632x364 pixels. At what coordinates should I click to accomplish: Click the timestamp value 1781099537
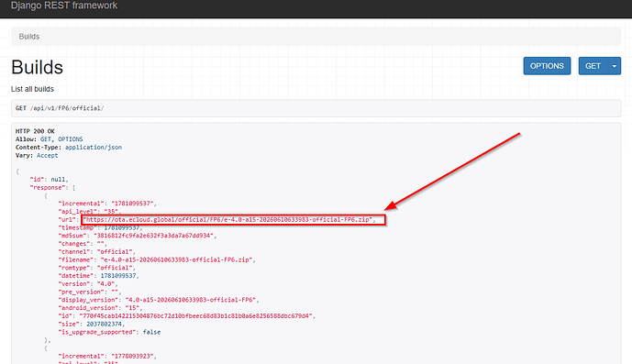click(122, 227)
